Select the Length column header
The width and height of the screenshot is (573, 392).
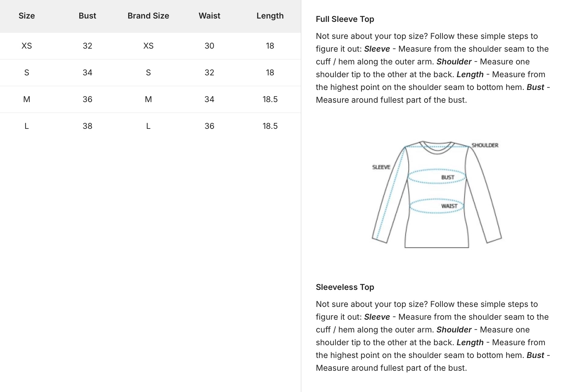coord(270,16)
